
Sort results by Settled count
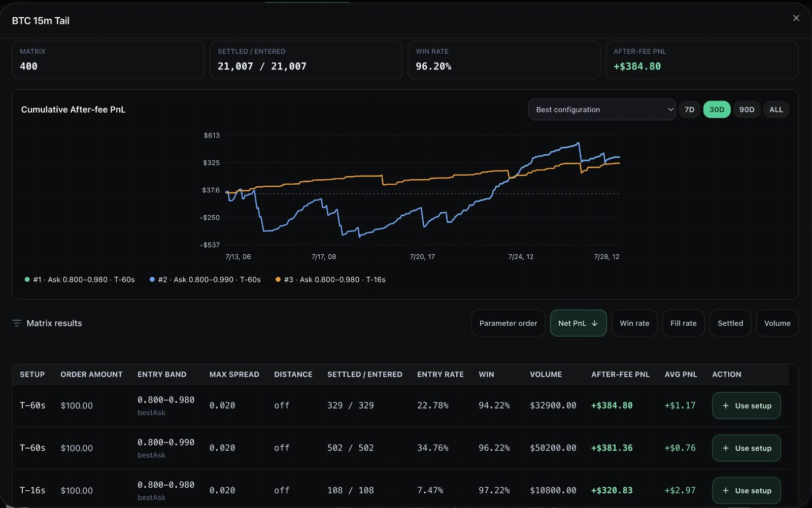730,323
